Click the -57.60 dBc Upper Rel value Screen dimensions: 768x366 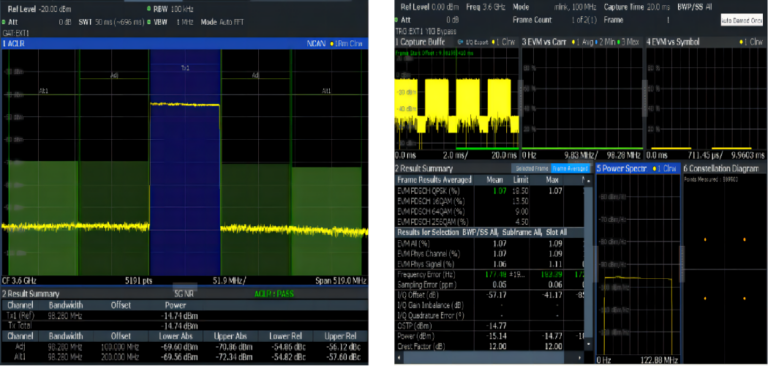[x=342, y=356]
